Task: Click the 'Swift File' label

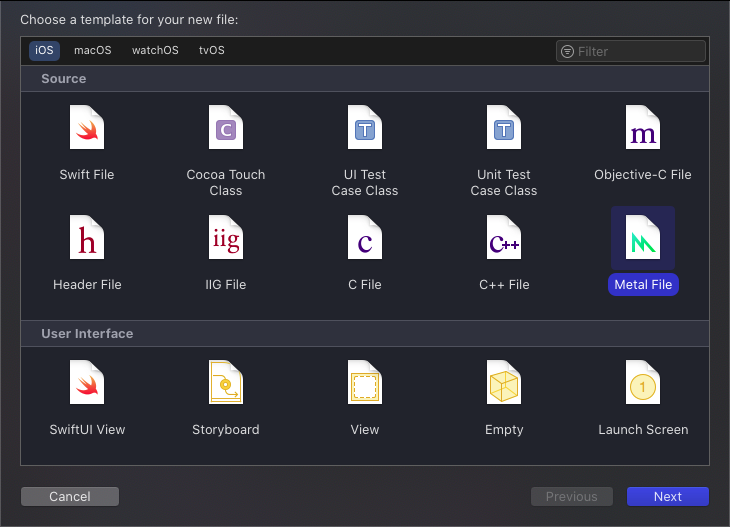Action: [x=87, y=175]
